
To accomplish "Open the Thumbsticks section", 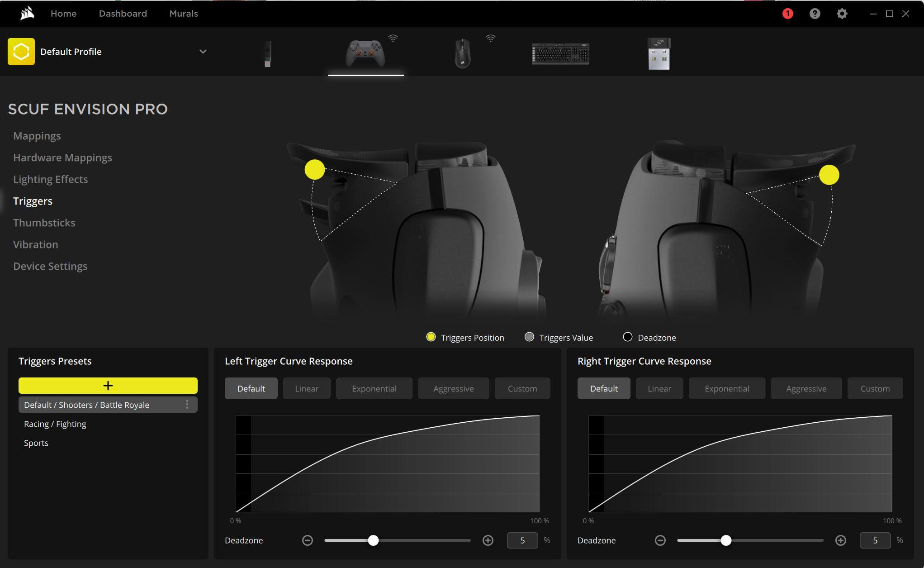I will [44, 223].
